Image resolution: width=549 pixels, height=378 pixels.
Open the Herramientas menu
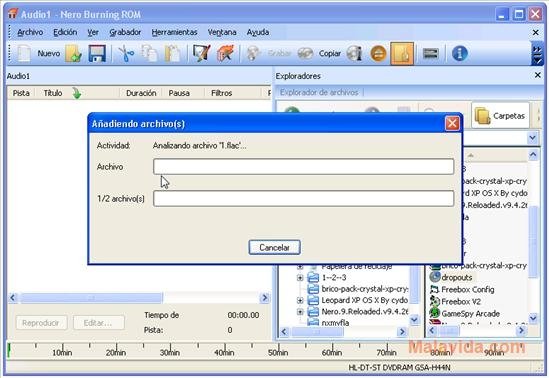(x=174, y=32)
